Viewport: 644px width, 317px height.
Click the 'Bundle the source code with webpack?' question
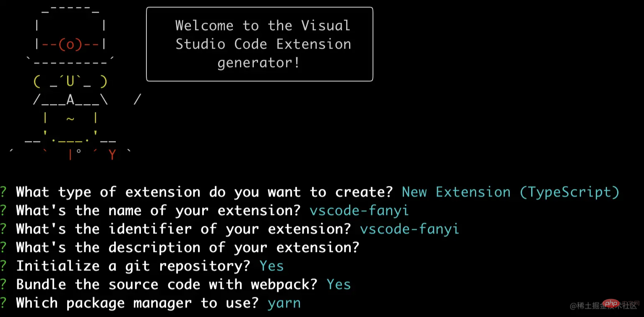click(x=167, y=284)
